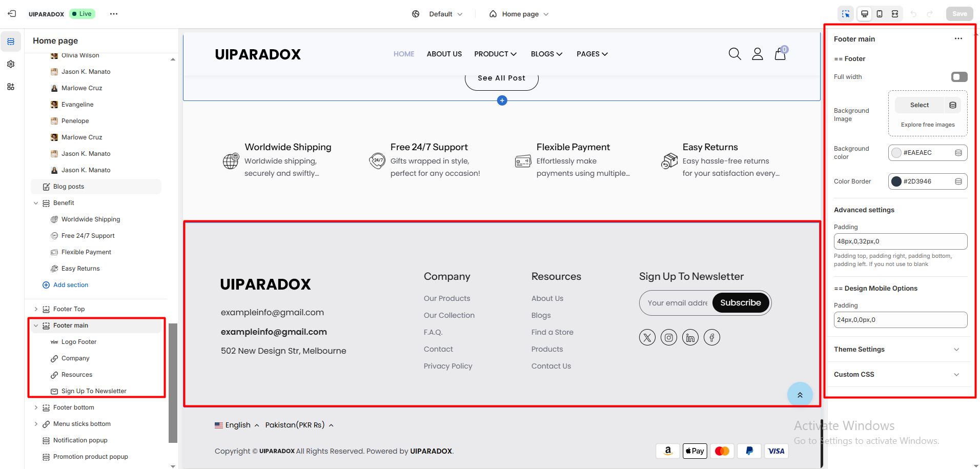Click Add section link under Benefit

coord(71,285)
